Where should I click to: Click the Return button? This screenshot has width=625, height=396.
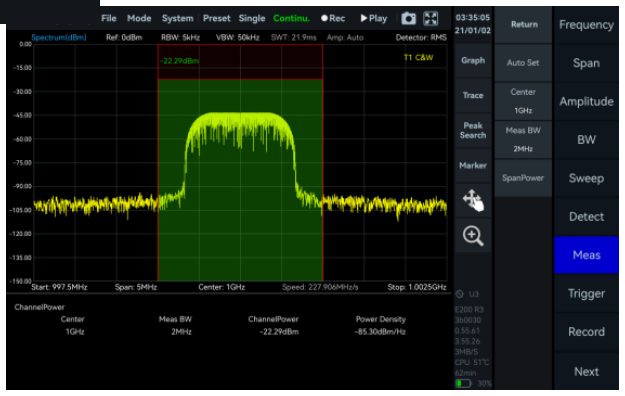tap(523, 25)
